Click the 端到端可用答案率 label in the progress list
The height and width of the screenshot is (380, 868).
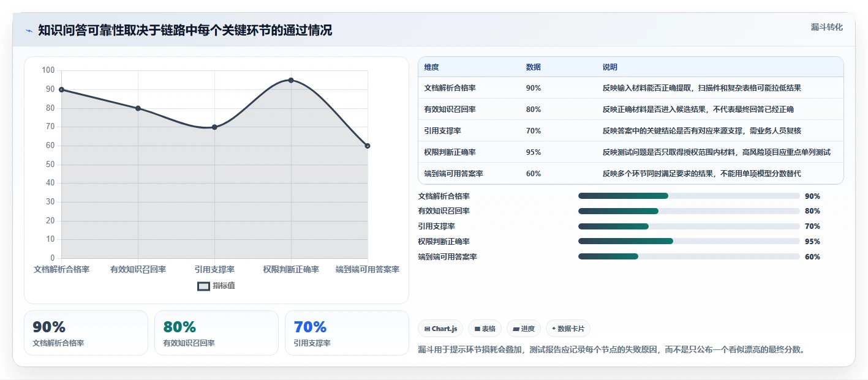coord(448,257)
